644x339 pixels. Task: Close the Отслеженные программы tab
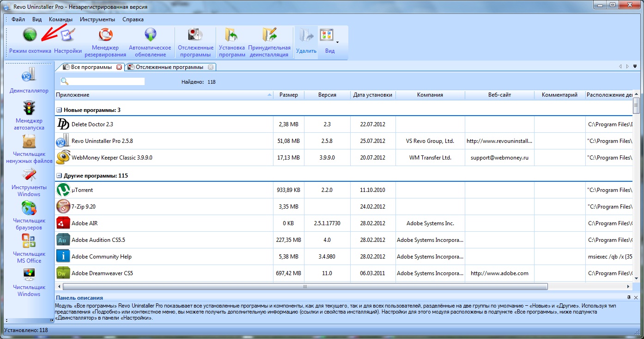tap(211, 67)
